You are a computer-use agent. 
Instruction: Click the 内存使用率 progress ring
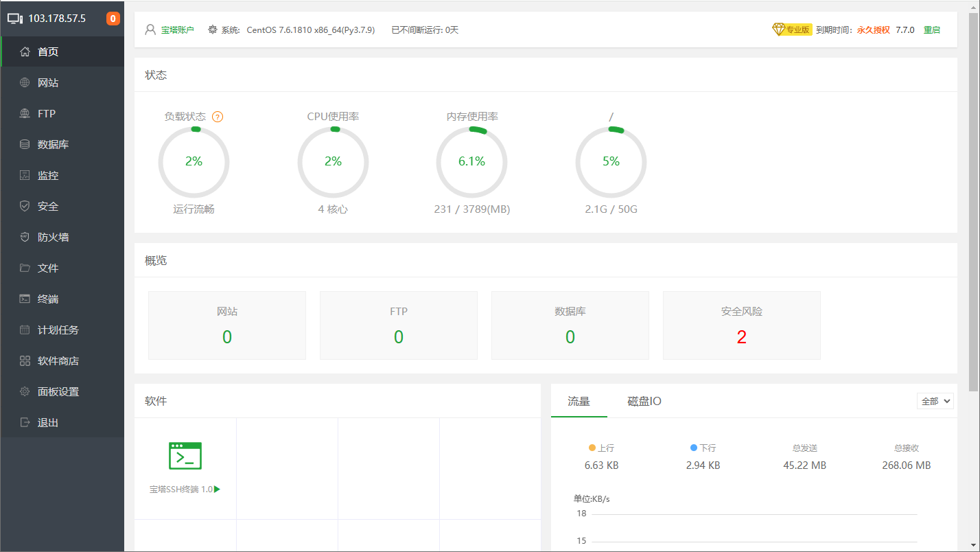471,162
